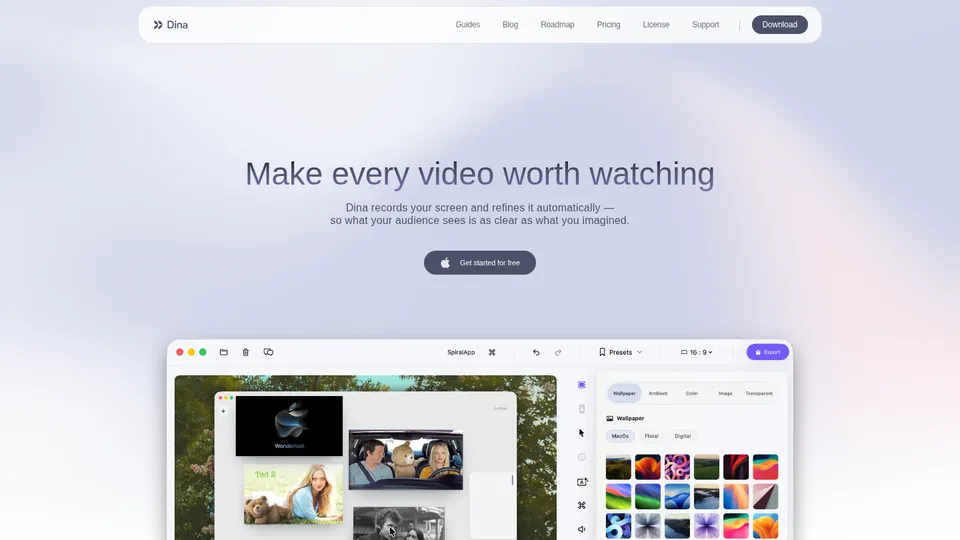
Task: Switch to the Image tab
Action: coord(725,393)
